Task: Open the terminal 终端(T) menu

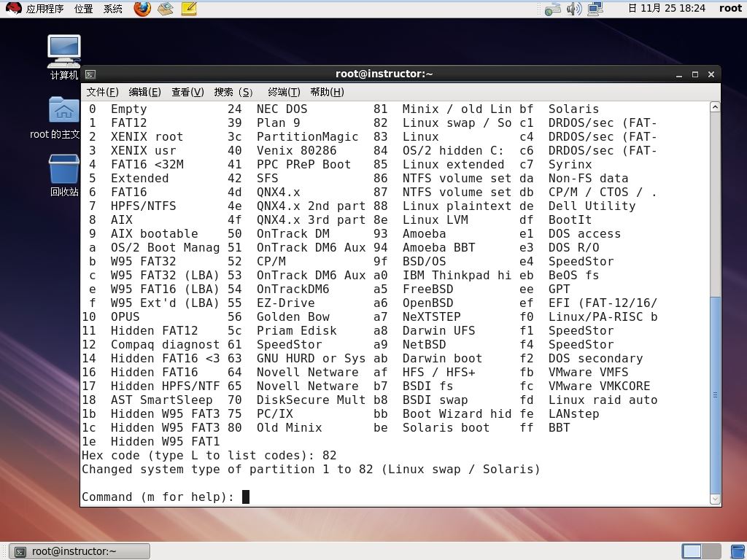Action: [x=284, y=92]
